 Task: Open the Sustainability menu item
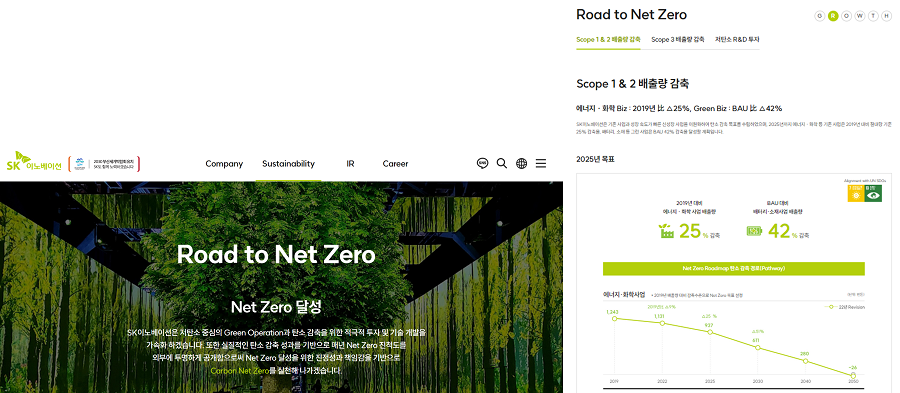288,164
